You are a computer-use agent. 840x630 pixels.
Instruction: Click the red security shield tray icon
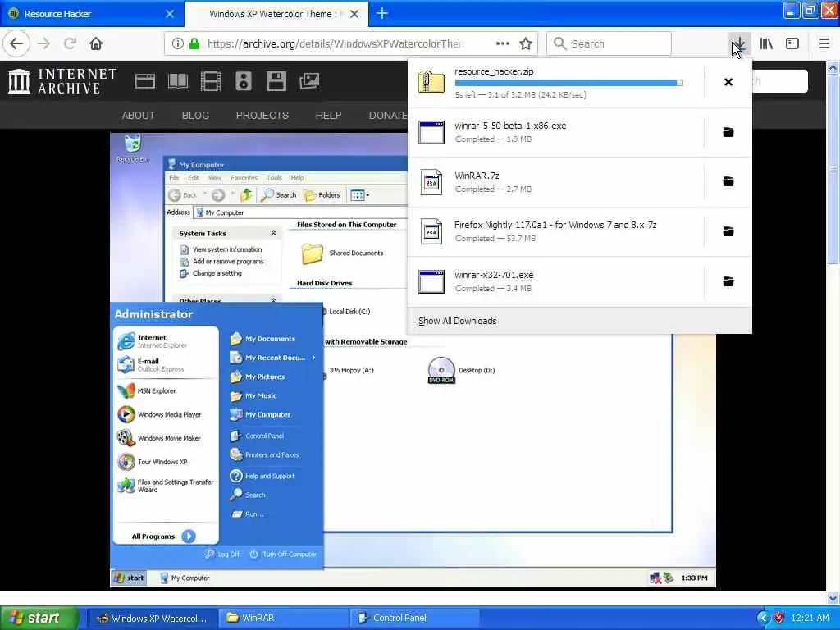pos(778,618)
